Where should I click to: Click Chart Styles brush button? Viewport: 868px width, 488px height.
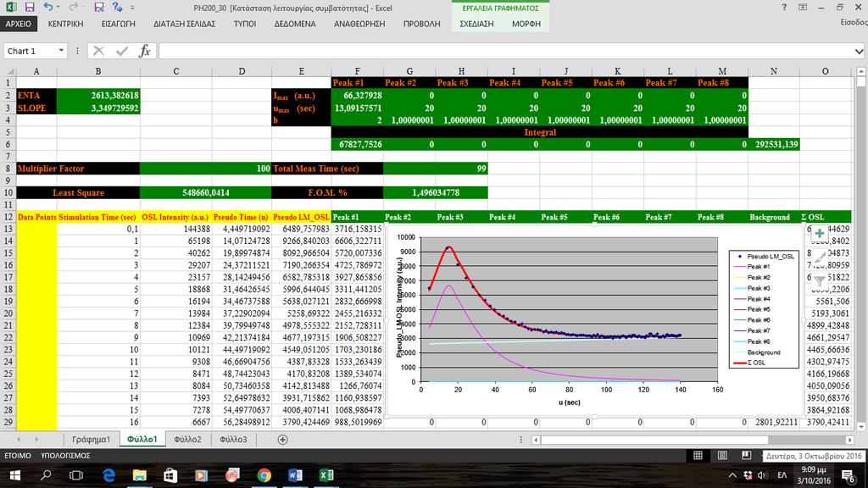pyautogui.click(x=820, y=258)
